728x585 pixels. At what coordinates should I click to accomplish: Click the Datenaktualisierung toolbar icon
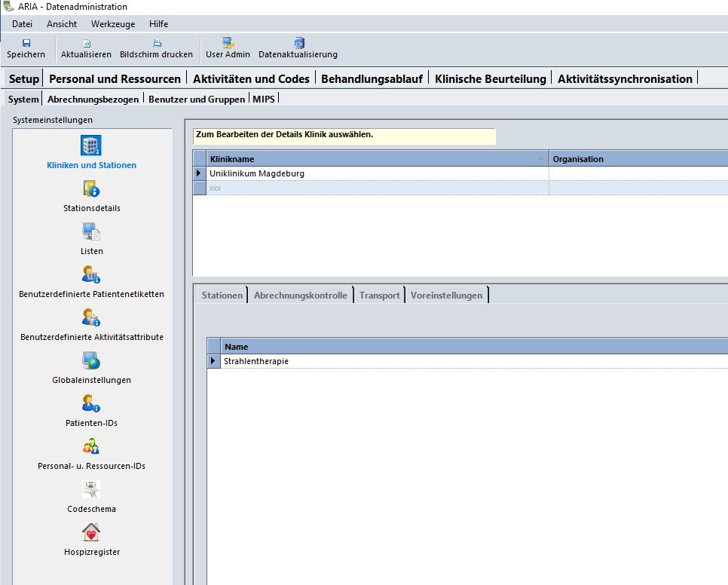point(298,44)
